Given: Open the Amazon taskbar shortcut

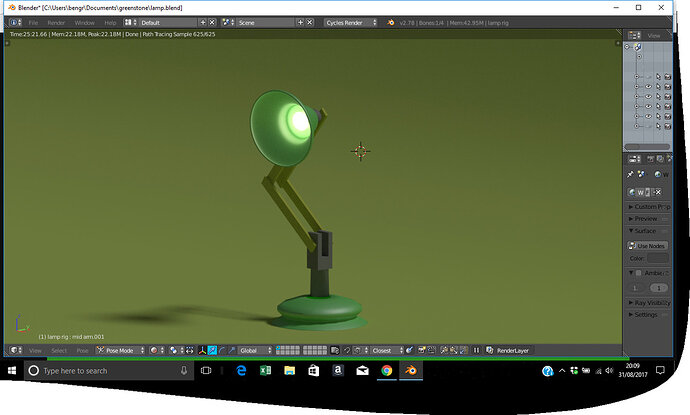Looking at the screenshot, I should tap(338, 371).
